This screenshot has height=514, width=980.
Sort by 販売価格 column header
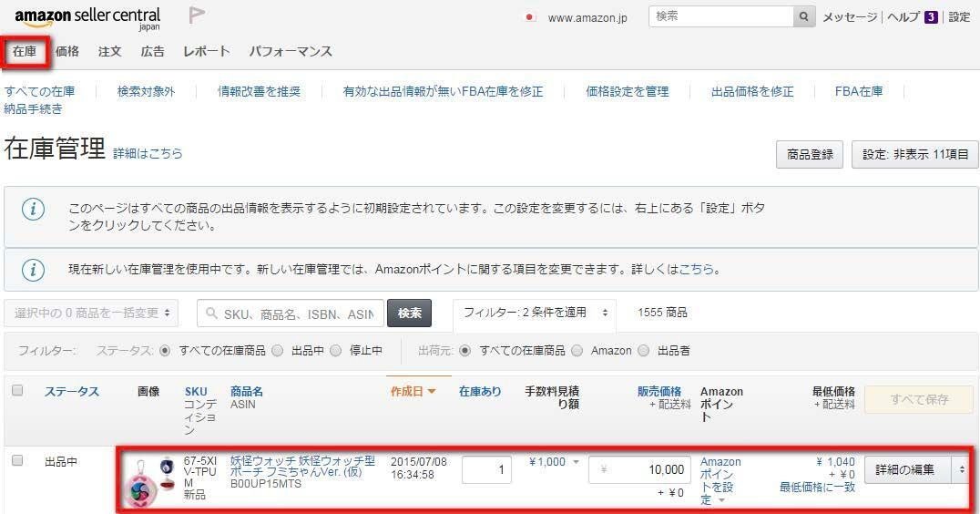click(x=659, y=392)
